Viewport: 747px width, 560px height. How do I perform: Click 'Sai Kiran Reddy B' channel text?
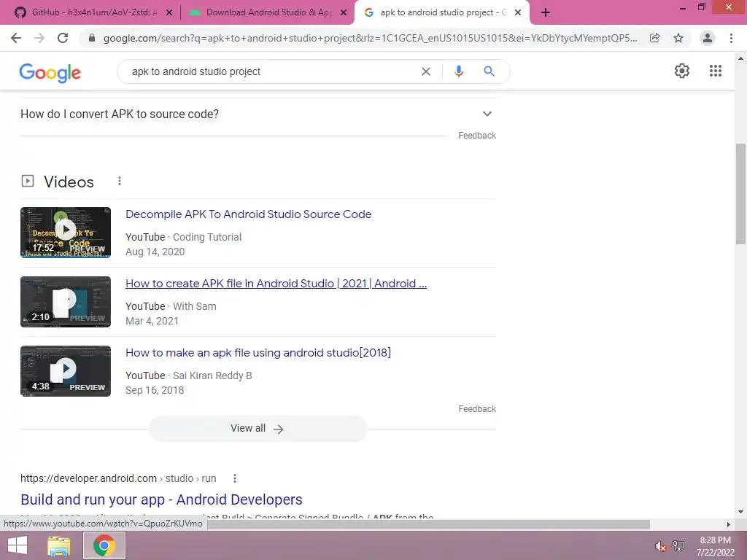point(212,376)
